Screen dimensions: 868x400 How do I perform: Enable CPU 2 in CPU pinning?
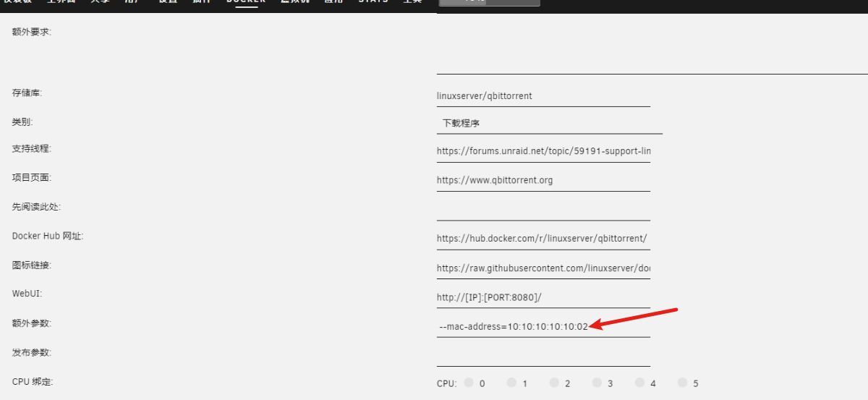pyautogui.click(x=554, y=383)
